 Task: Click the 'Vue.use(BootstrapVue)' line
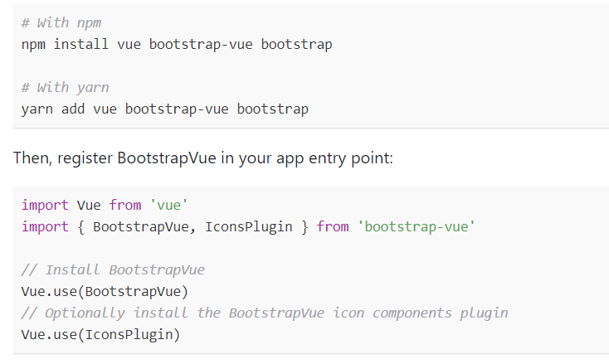pyautogui.click(x=105, y=291)
